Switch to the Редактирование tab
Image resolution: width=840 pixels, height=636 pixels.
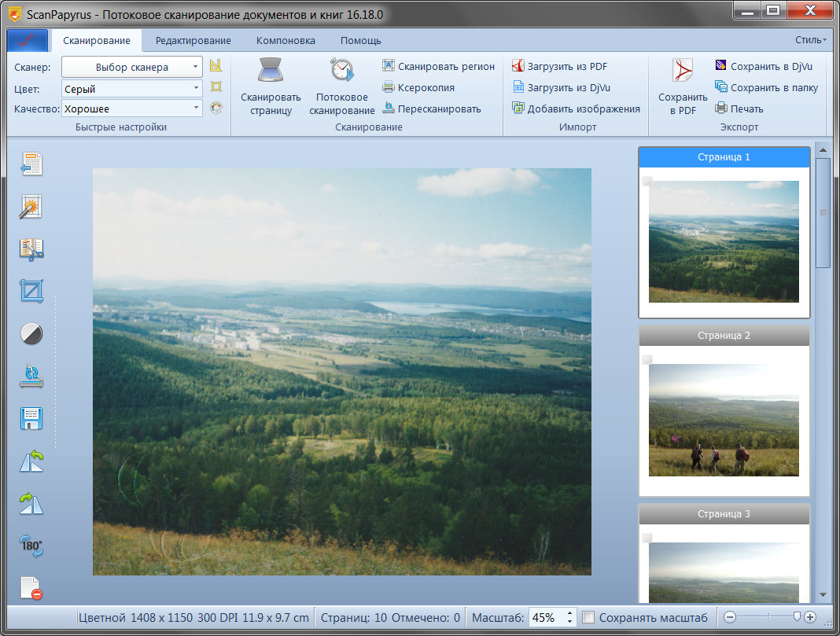point(193,40)
